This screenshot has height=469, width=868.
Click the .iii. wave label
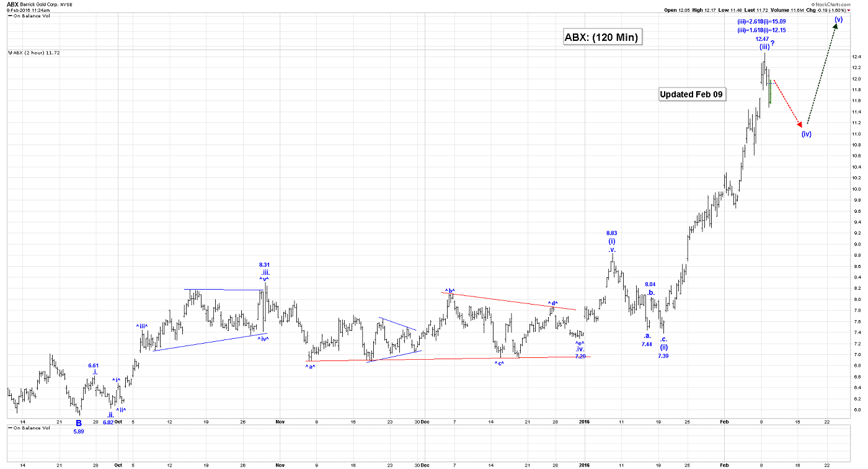(265, 272)
